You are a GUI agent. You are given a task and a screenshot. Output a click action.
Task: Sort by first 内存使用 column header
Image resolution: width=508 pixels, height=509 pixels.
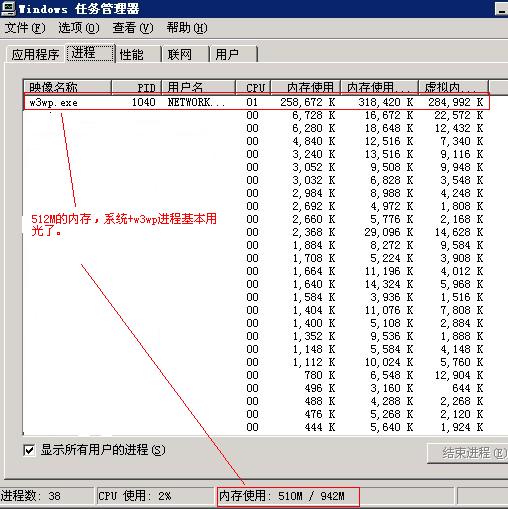point(306,87)
